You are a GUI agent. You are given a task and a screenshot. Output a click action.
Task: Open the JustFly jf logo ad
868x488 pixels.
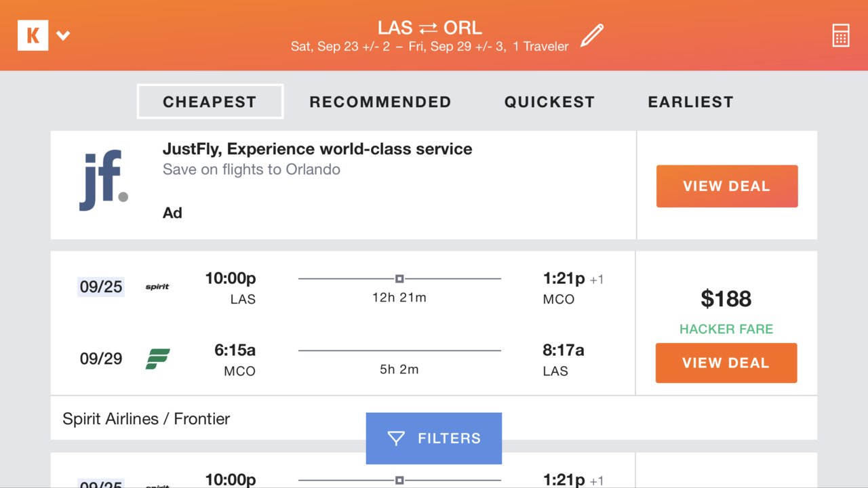pyautogui.click(x=103, y=180)
